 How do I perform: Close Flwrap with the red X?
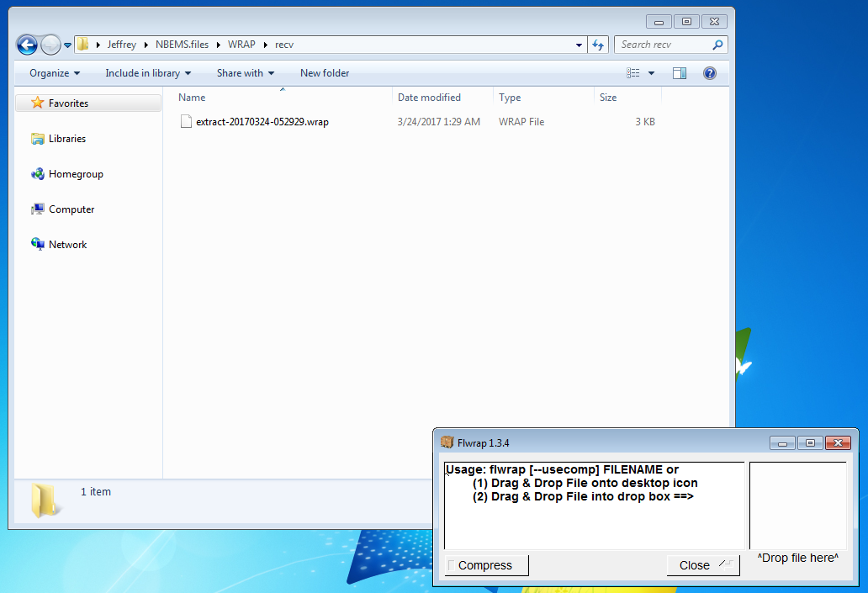point(838,443)
